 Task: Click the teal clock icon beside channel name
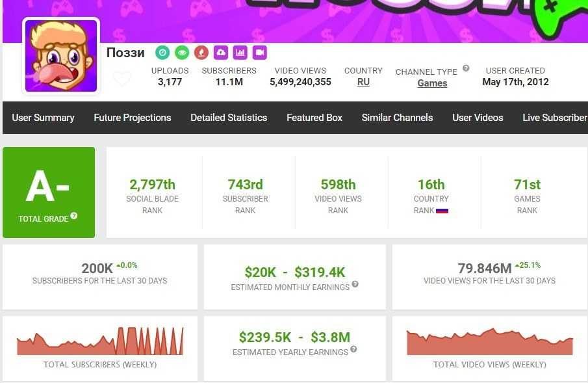point(162,53)
